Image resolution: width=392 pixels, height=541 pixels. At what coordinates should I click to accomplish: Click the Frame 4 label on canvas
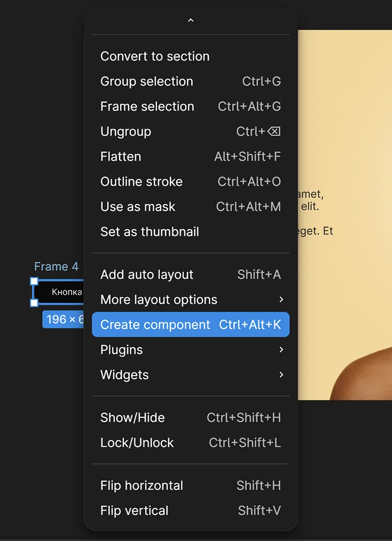pos(56,266)
